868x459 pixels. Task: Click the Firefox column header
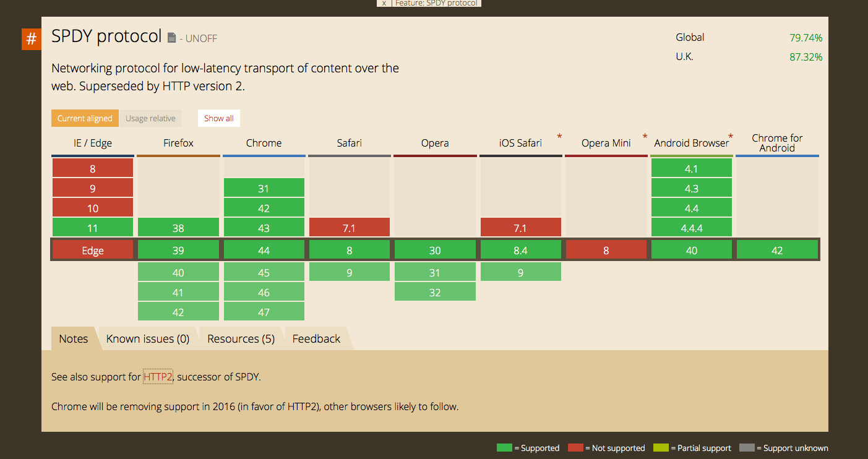click(x=178, y=143)
